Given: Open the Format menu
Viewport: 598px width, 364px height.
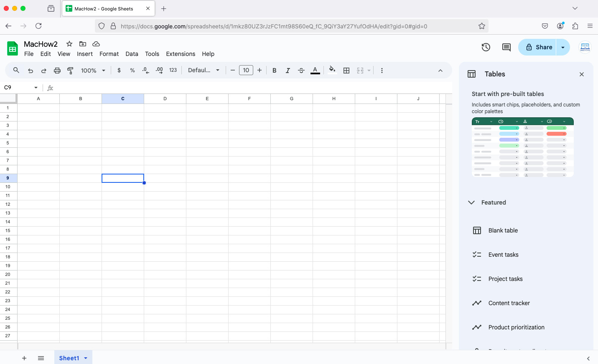Looking at the screenshot, I should (x=109, y=54).
